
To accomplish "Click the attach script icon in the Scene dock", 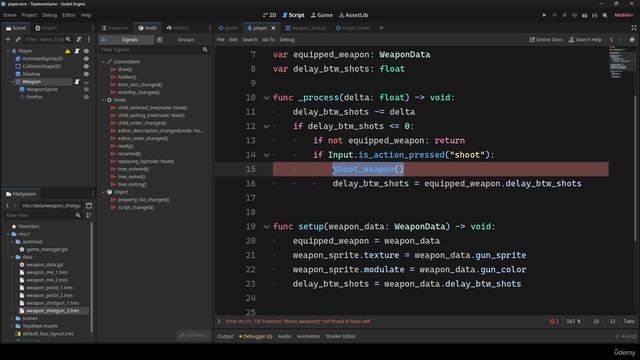I will pos(79,39).
